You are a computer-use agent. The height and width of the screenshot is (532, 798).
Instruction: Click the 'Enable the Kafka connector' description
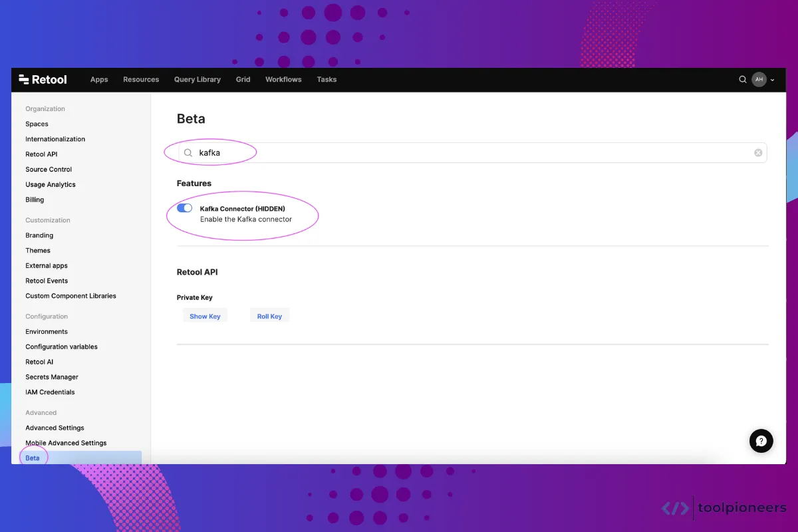pos(246,219)
